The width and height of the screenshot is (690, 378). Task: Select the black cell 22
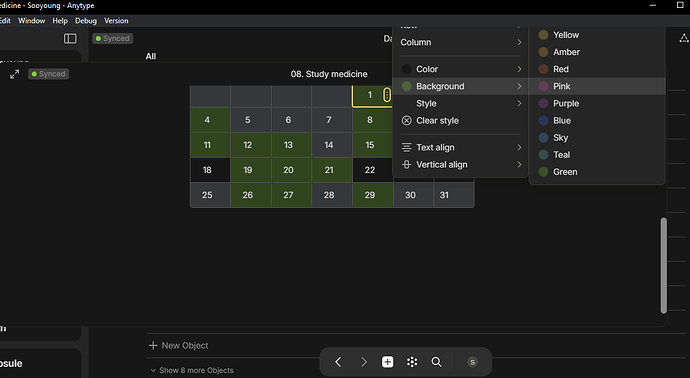[372, 170]
